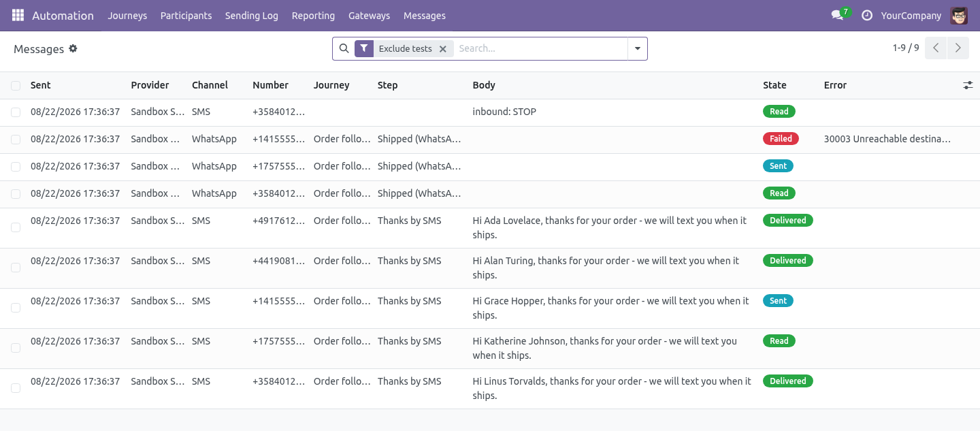The width and height of the screenshot is (980, 431).
Task: Tick checkbox for Alan Turing message
Action: pyautogui.click(x=16, y=268)
